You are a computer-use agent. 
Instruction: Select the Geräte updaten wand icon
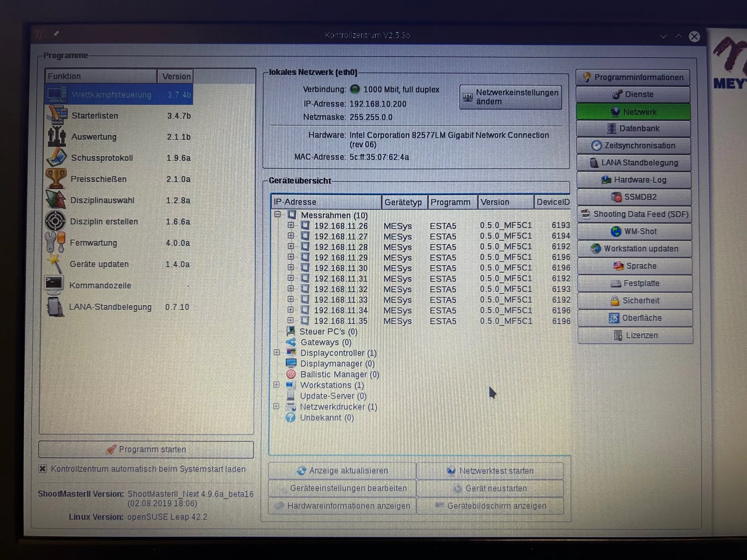click(55, 264)
